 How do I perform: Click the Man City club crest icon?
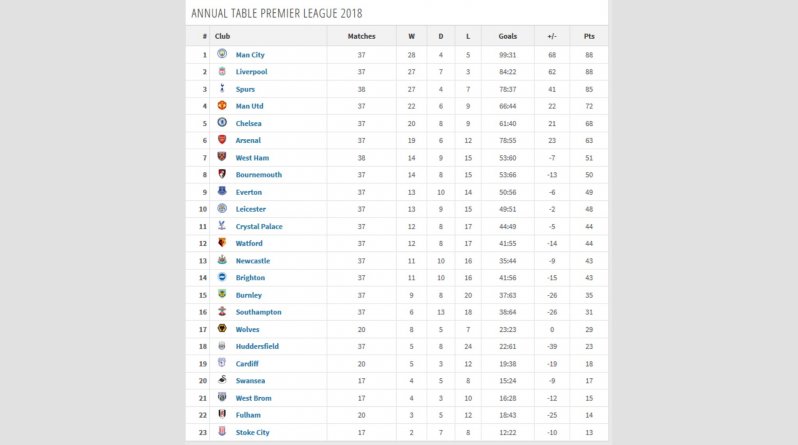coord(222,53)
